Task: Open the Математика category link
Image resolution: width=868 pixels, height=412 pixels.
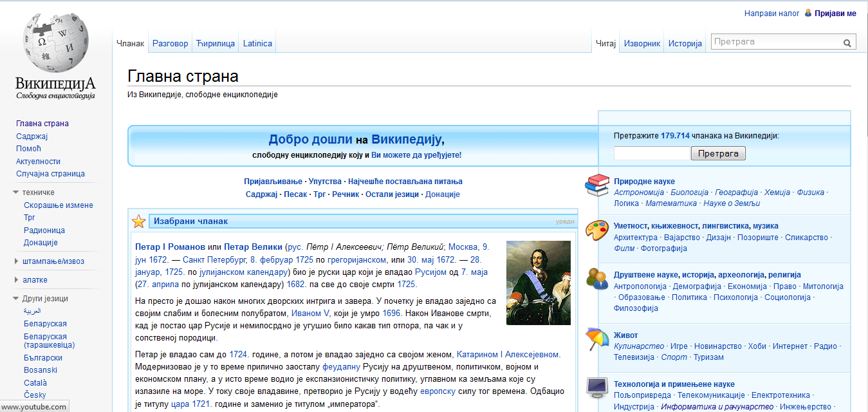Action: 671,203
